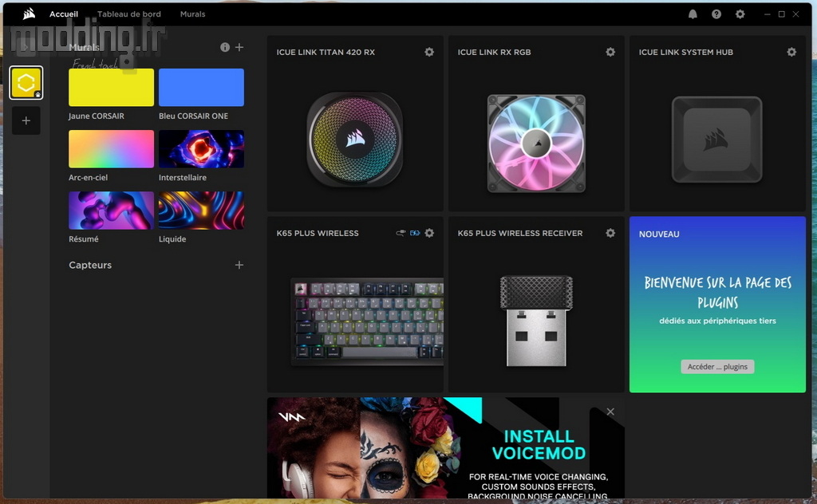Open settings gear for iCUE LINK RX RGB

(x=610, y=52)
